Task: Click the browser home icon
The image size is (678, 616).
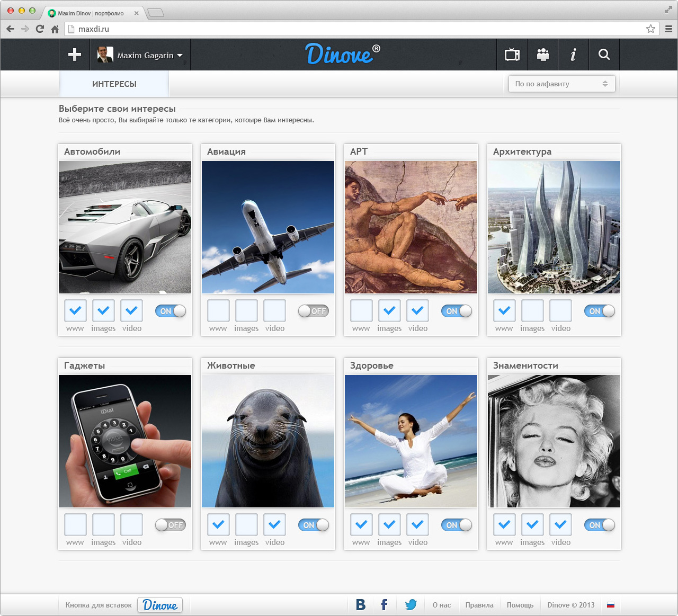Action: (55, 29)
